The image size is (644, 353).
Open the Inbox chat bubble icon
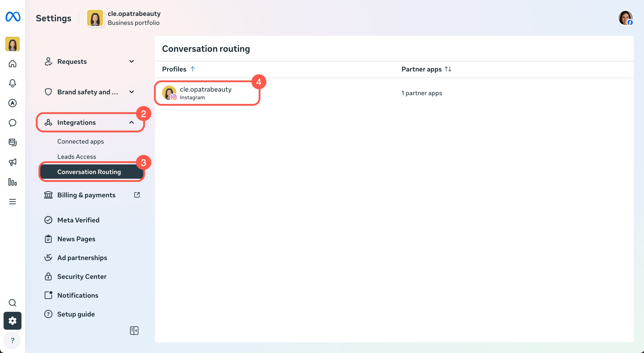tap(13, 123)
